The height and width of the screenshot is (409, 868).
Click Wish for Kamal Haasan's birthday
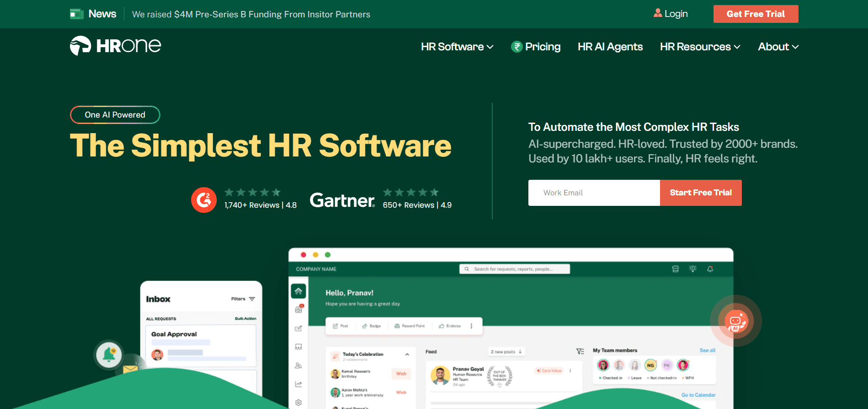401,374
